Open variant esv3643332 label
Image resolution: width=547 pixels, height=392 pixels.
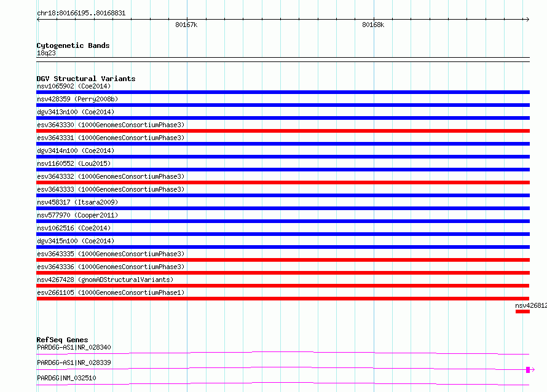pyautogui.click(x=111, y=176)
